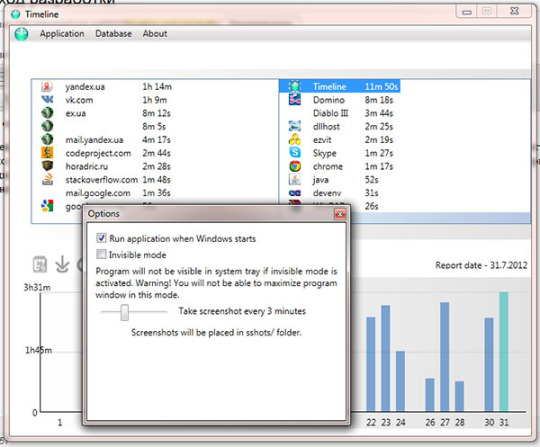The height and width of the screenshot is (447, 540).
Task: Click the screenshot interval slider handle
Action: 125,312
